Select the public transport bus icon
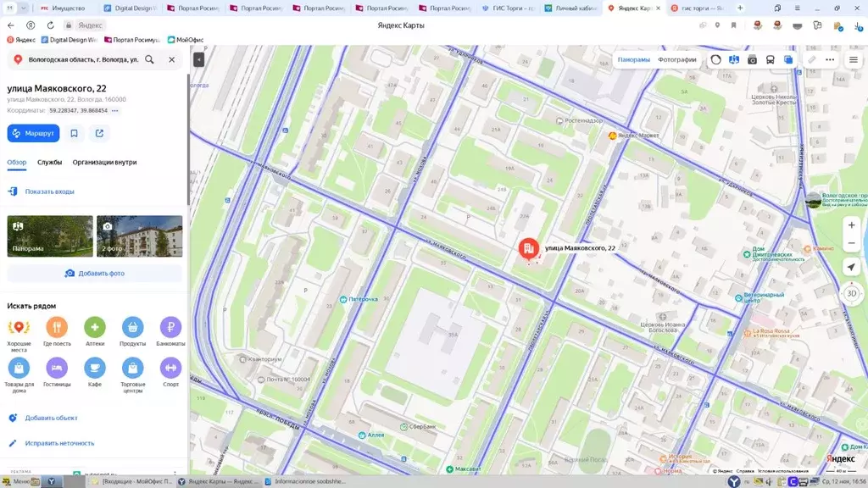Viewport: 868px width, 488px height. coord(771,60)
